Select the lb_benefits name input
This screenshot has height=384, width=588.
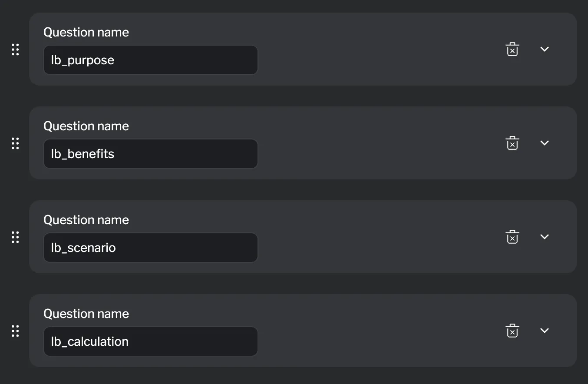[151, 154]
